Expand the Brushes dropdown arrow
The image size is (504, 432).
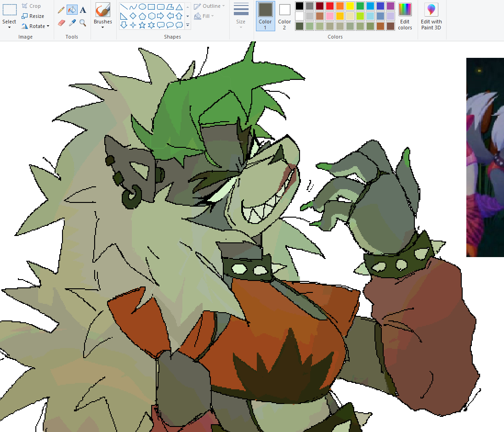point(103,27)
